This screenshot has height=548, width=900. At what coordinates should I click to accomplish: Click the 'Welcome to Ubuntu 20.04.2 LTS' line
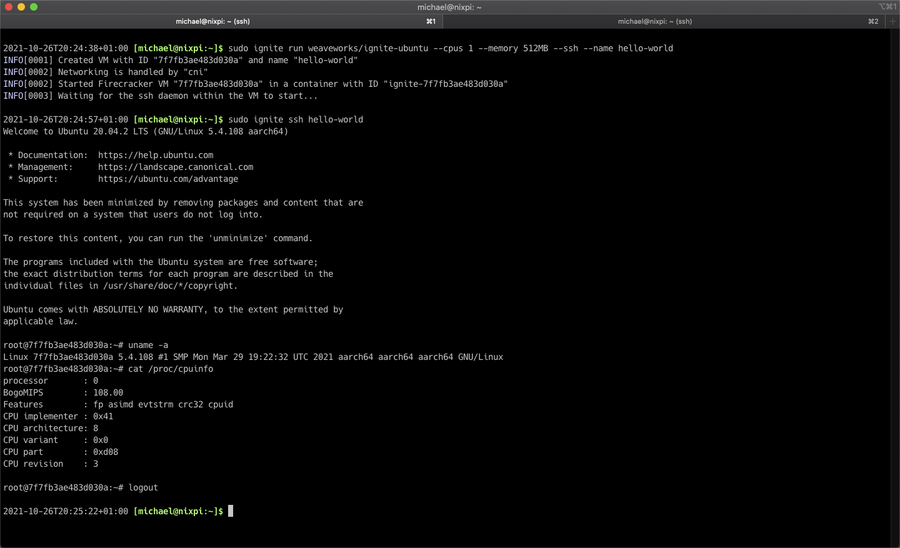(145, 131)
